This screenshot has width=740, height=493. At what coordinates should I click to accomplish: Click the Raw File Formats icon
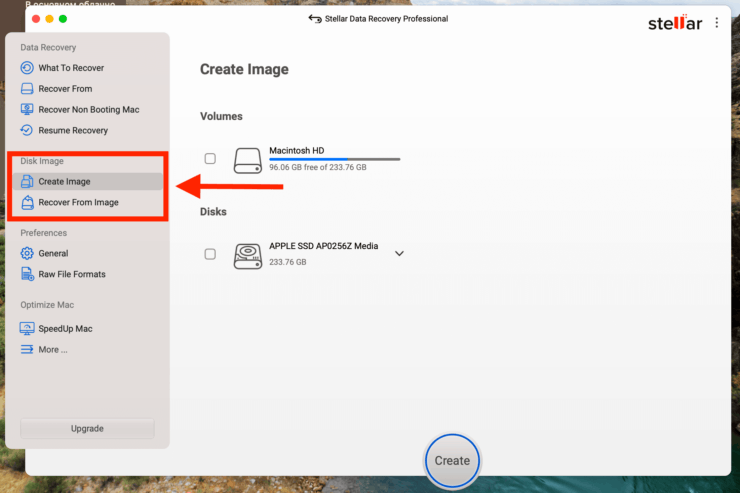27,274
